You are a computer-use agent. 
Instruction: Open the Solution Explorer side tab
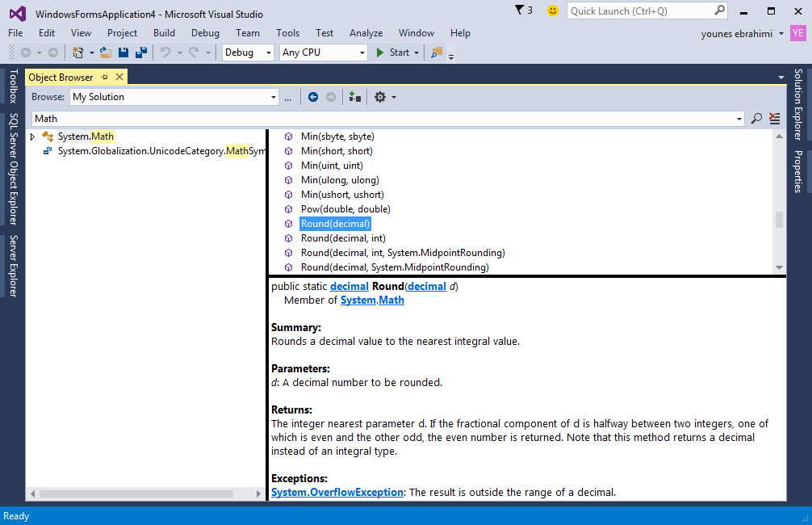pos(798,104)
